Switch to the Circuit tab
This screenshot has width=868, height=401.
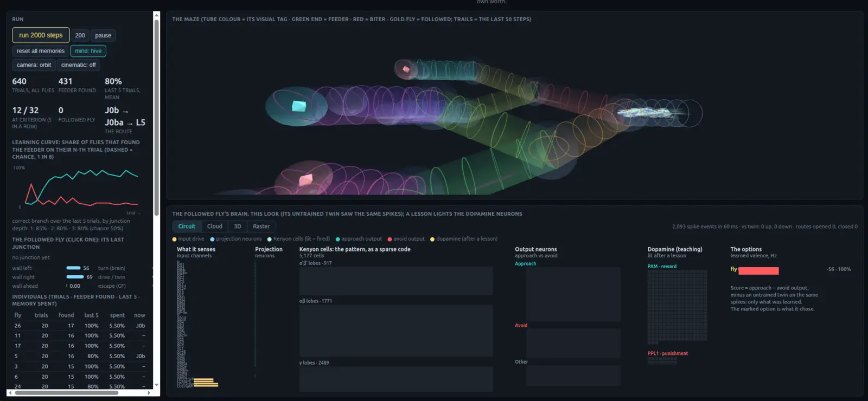(187, 227)
